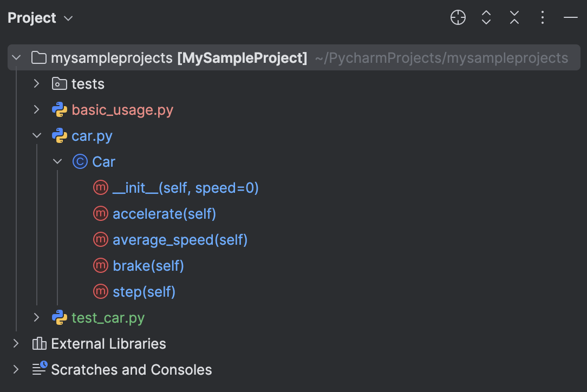587x392 pixels.
Task: Collapse the Car class node
Action: pyautogui.click(x=57, y=161)
